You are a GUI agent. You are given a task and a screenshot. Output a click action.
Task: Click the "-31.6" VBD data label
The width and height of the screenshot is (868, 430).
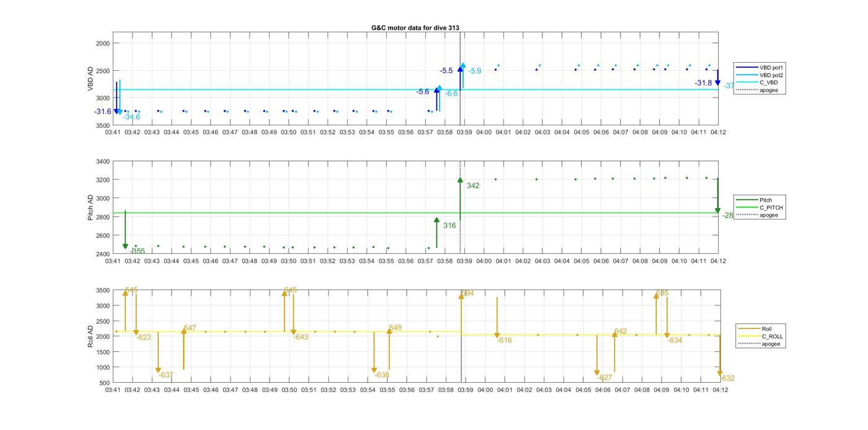(103, 112)
